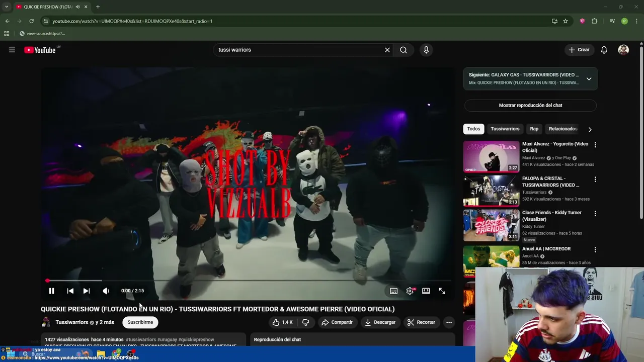Image resolution: width=644 pixels, height=362 pixels.
Task: Like the video with 1,4 K
Action: click(282, 322)
